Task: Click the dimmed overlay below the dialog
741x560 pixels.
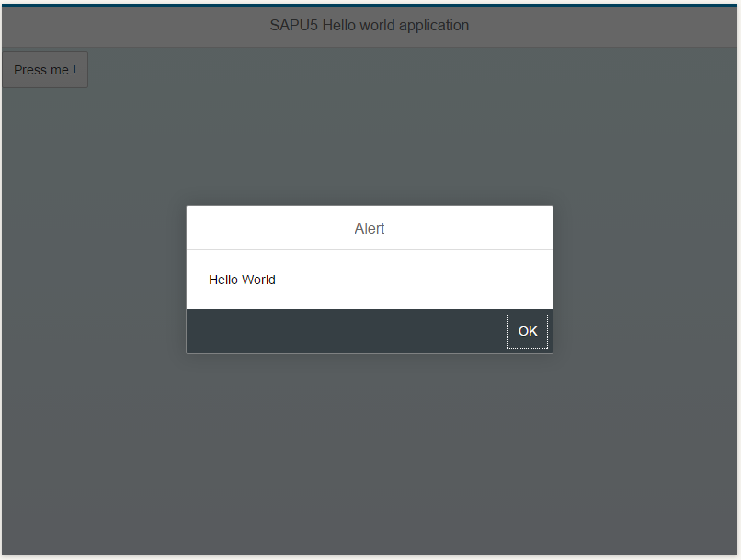Action: pyautogui.click(x=370, y=451)
